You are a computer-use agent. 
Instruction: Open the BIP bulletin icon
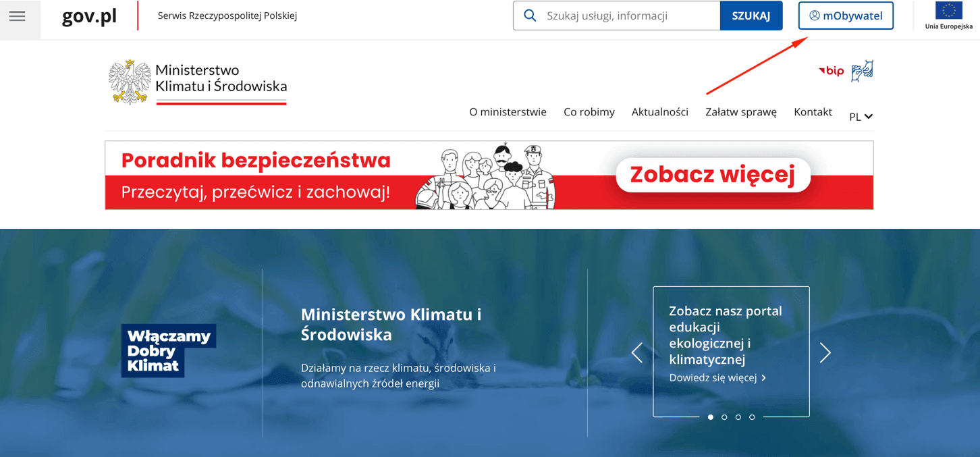click(832, 71)
